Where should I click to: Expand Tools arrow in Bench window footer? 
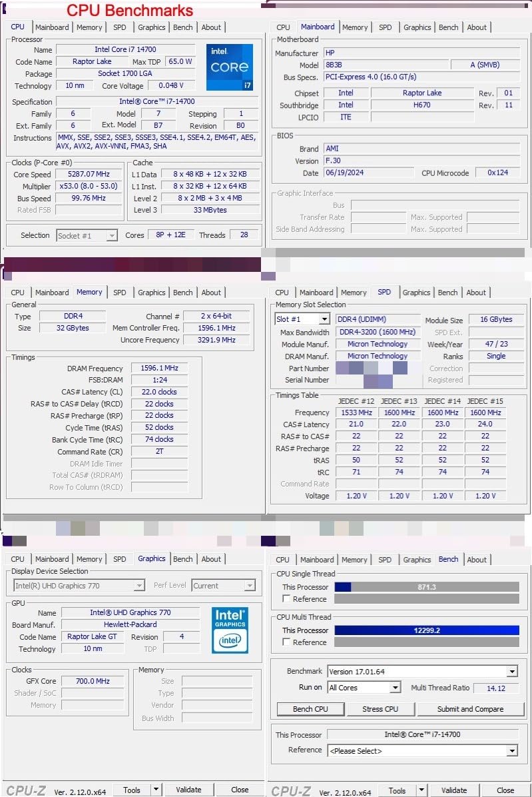[421, 790]
